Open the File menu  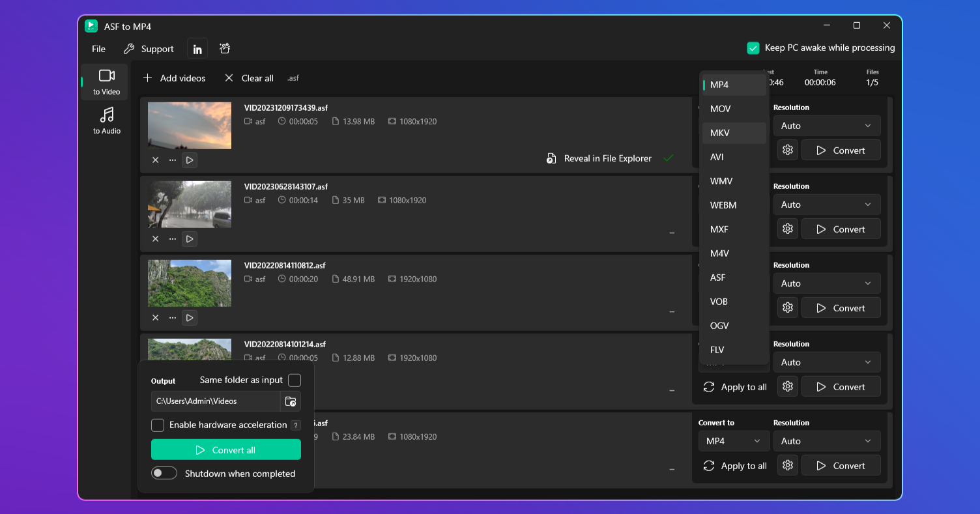tap(98, 49)
